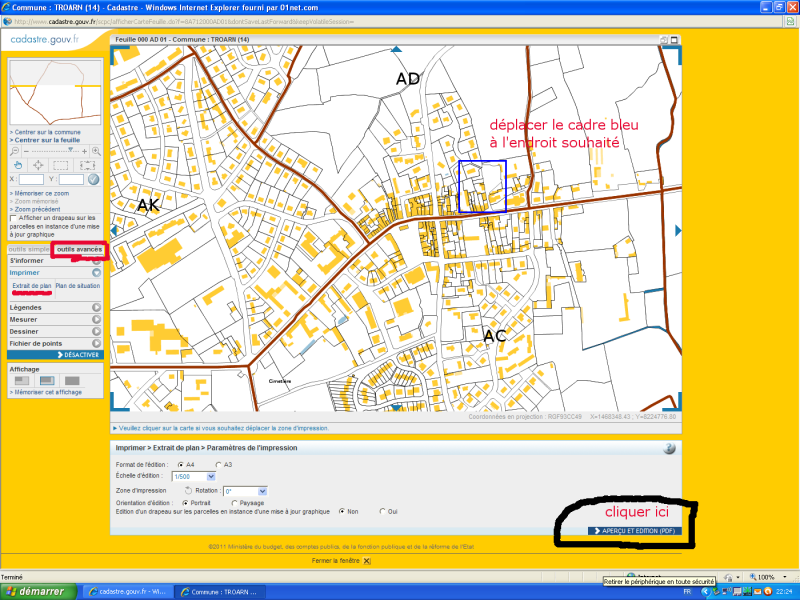Viewport: 800px width, 600px height.
Task: Expand the Mesurer section
Action: tap(96, 319)
